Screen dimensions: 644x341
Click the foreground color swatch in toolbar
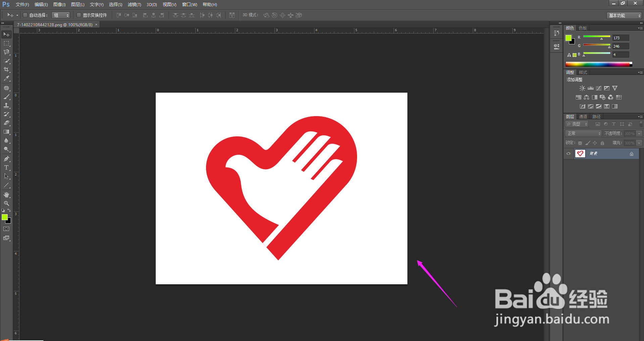pyautogui.click(x=5, y=217)
